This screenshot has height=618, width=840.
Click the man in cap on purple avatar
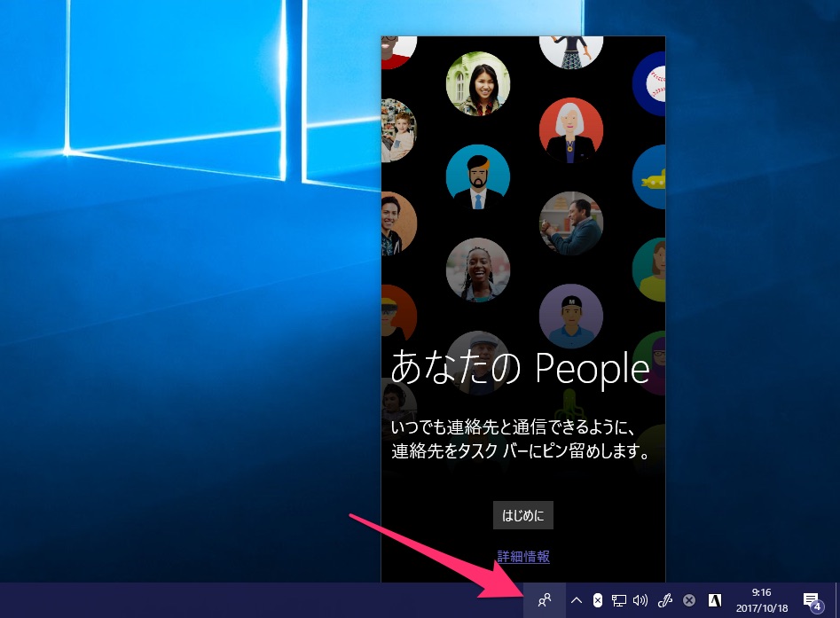(x=571, y=316)
